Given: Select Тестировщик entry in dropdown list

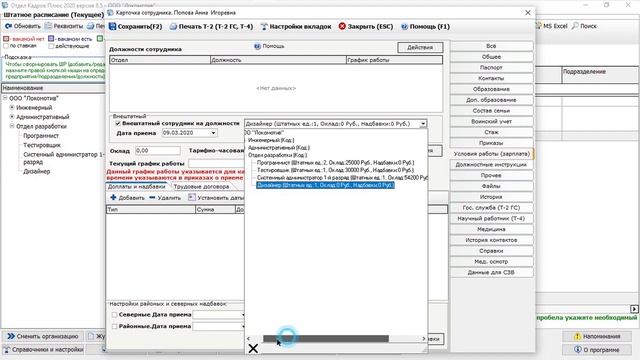Looking at the screenshot, I should point(336,170).
